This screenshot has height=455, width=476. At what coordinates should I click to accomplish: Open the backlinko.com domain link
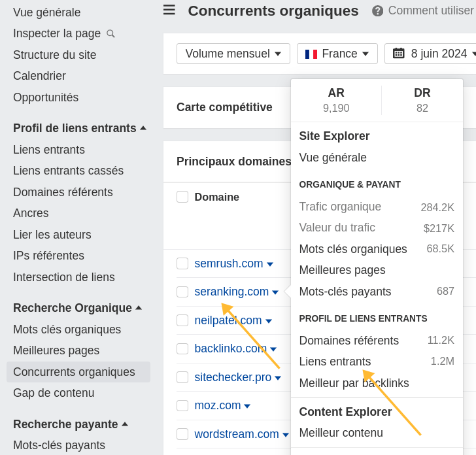[230, 348]
